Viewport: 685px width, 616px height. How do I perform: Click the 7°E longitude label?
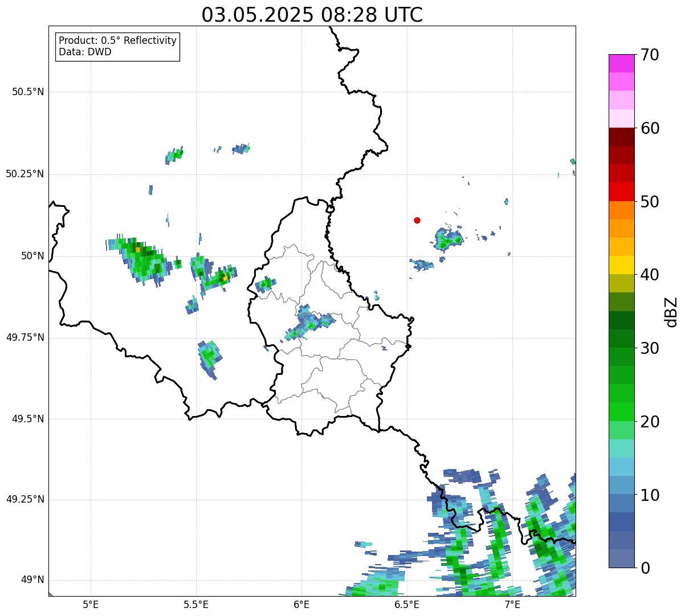click(x=512, y=604)
